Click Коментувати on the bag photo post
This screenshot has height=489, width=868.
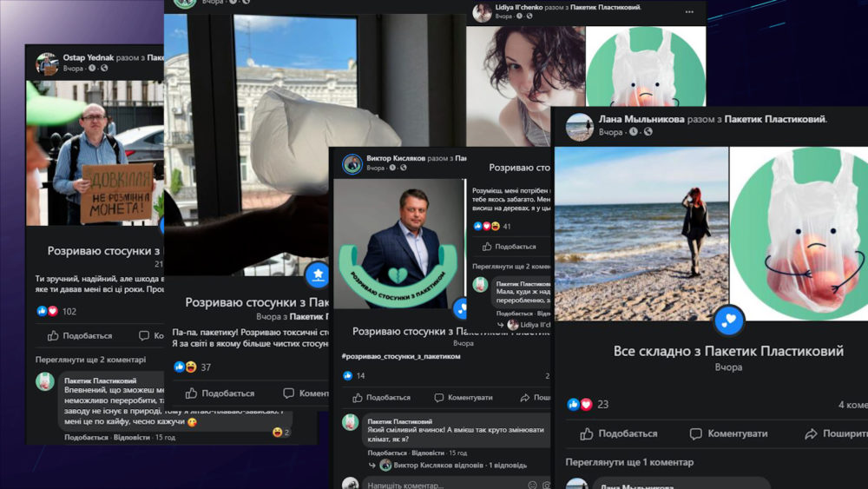tap(306, 393)
